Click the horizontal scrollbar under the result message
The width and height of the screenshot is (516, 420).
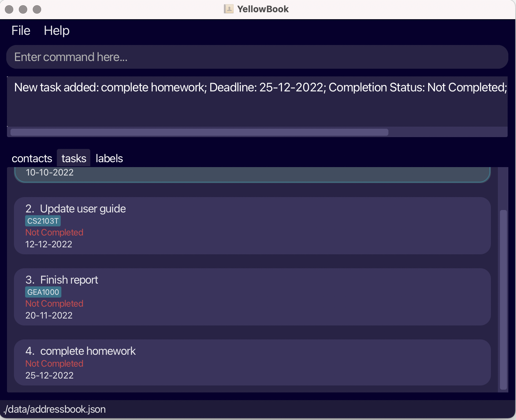pyautogui.click(x=199, y=132)
